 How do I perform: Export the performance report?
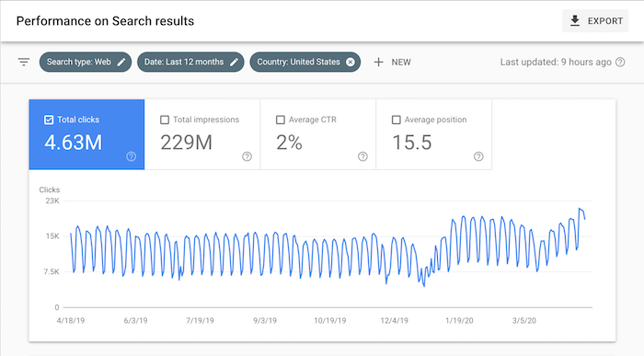(595, 21)
